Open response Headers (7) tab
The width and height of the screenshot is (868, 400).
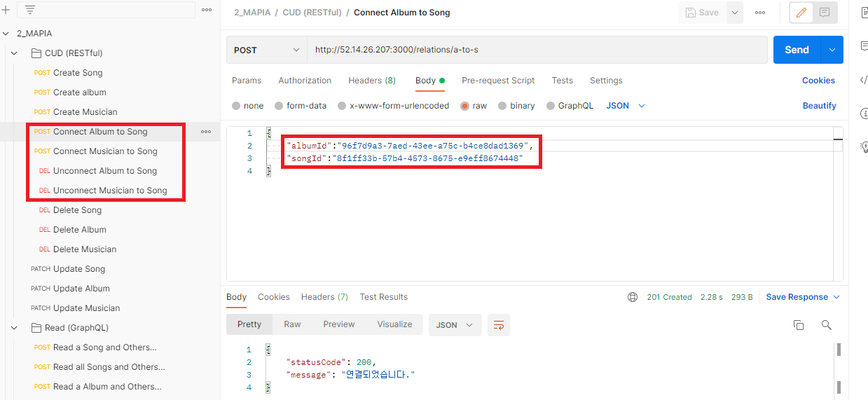[324, 297]
